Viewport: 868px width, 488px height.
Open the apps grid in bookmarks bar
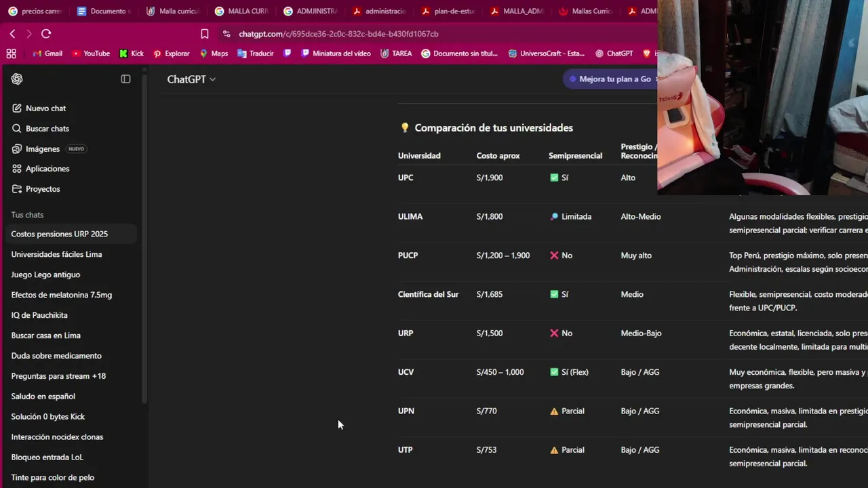[x=11, y=54]
